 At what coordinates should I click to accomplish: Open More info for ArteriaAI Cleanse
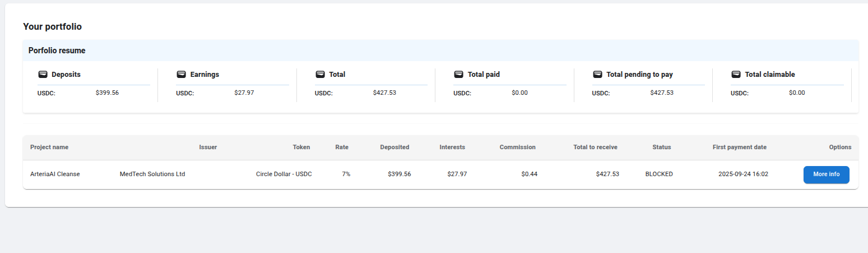(x=826, y=174)
